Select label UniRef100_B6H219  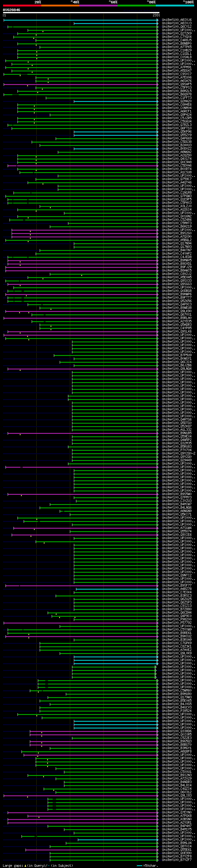point(176,226)
